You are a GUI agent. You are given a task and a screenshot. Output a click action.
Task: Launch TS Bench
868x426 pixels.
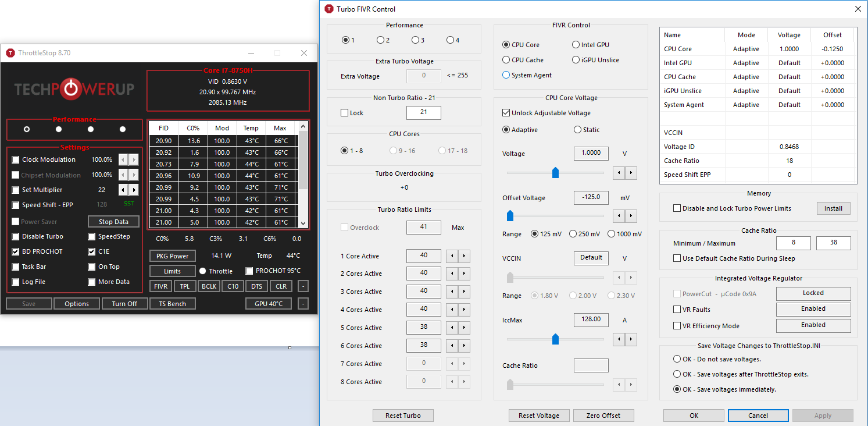(x=173, y=304)
